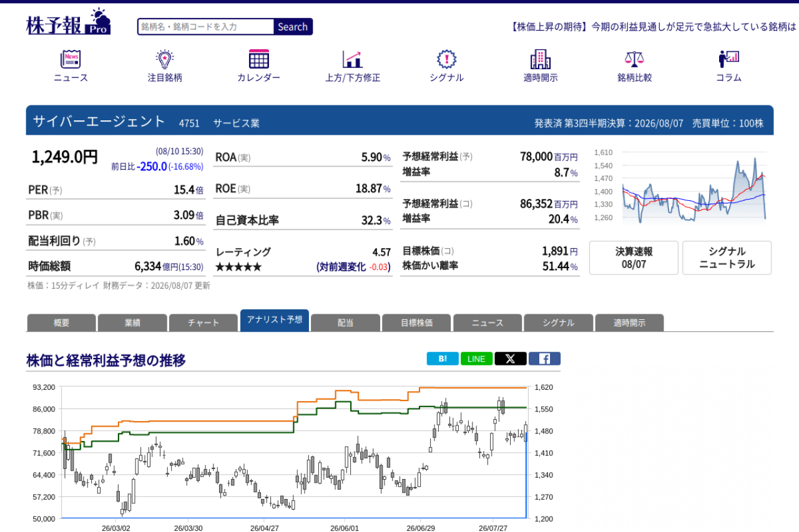Open the small price chart thumbnail
Image resolution: width=799 pixels, height=532 pixels.
[x=680, y=186]
